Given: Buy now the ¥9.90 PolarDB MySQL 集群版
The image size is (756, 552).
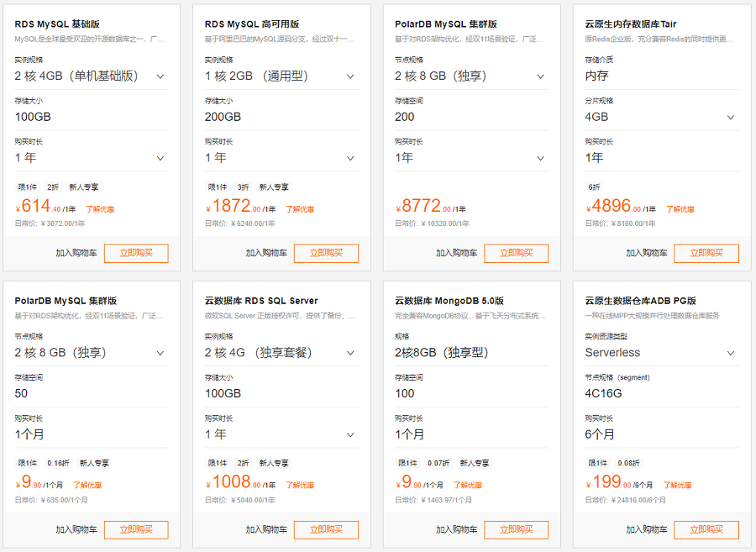Looking at the screenshot, I should (x=136, y=530).
